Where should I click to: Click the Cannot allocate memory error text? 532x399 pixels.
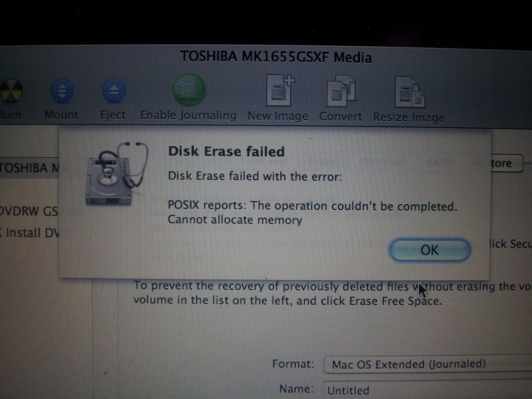point(235,220)
